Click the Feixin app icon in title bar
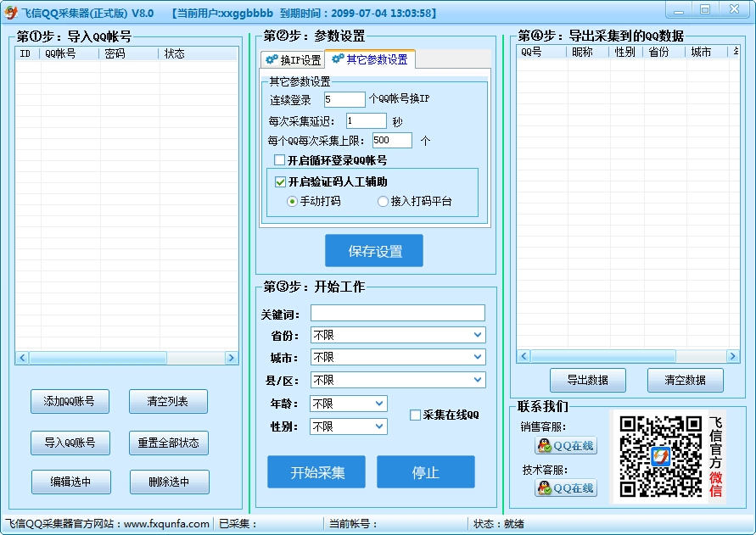 coord(10,13)
